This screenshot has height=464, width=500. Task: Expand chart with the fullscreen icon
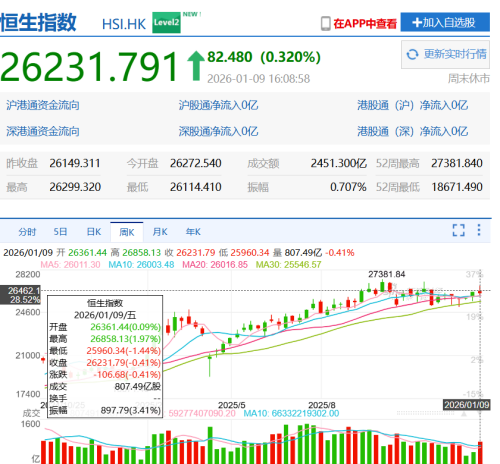coord(458,230)
